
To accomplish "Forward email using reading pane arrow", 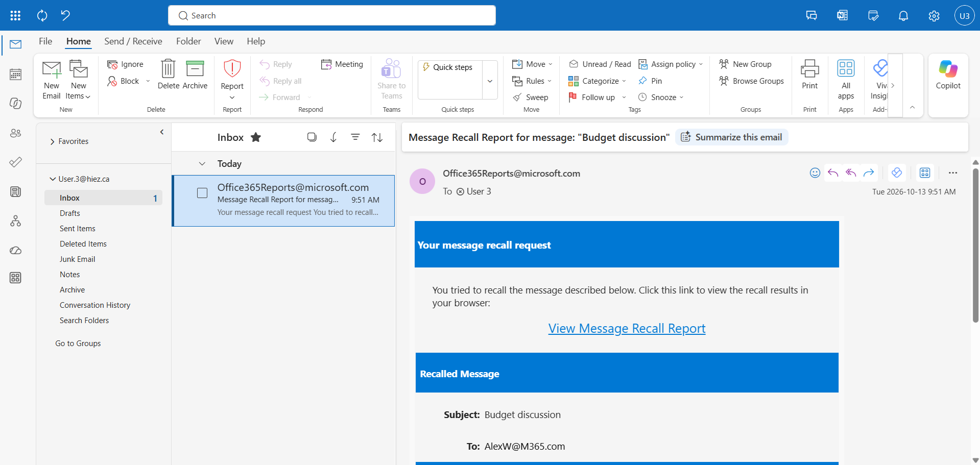I will [x=869, y=173].
